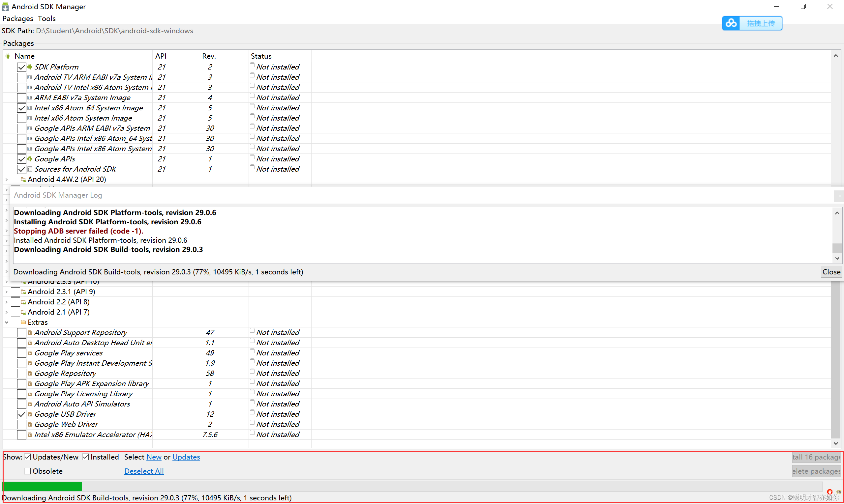Click the Google Web Driver package icon
Viewport: 844px width, 504px height.
[x=30, y=425]
